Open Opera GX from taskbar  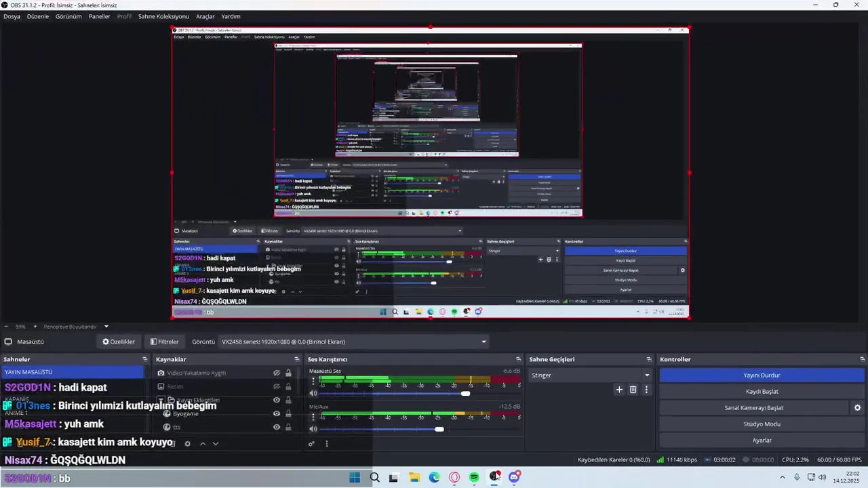coord(454,477)
